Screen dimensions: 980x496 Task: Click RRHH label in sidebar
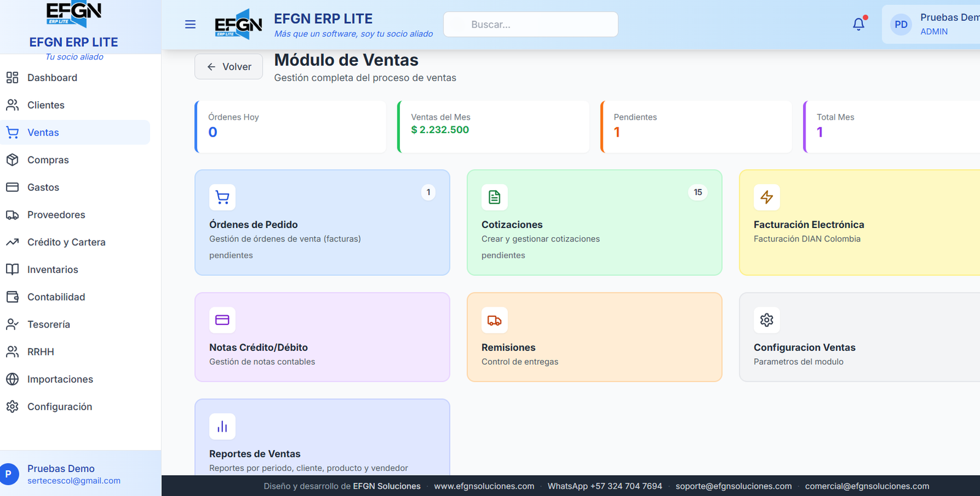(x=40, y=352)
